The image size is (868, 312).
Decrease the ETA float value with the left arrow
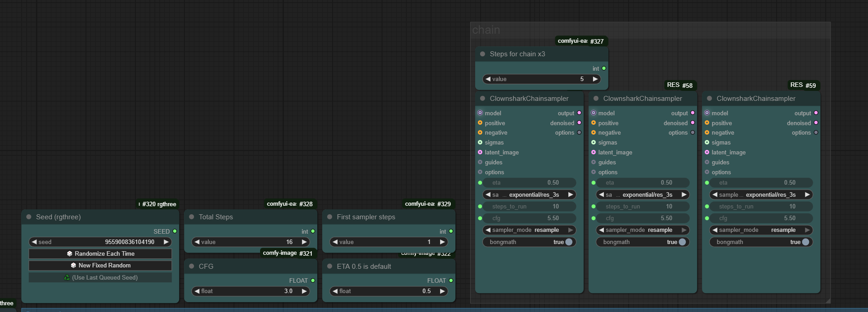[335, 291]
